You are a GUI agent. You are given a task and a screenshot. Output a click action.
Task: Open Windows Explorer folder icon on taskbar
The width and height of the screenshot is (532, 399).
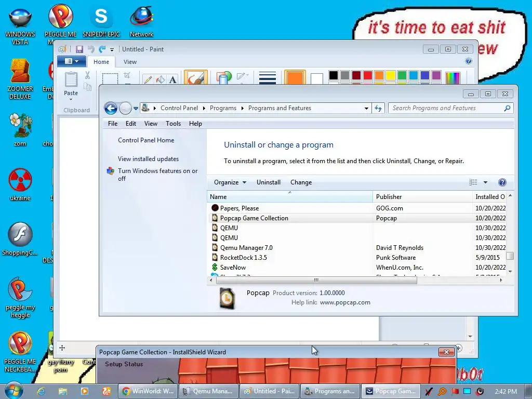coord(63,391)
